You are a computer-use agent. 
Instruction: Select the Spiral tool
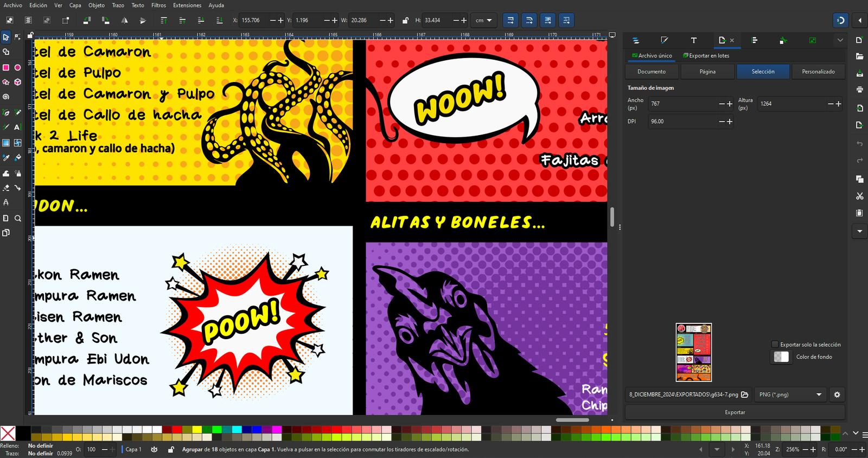(x=6, y=97)
